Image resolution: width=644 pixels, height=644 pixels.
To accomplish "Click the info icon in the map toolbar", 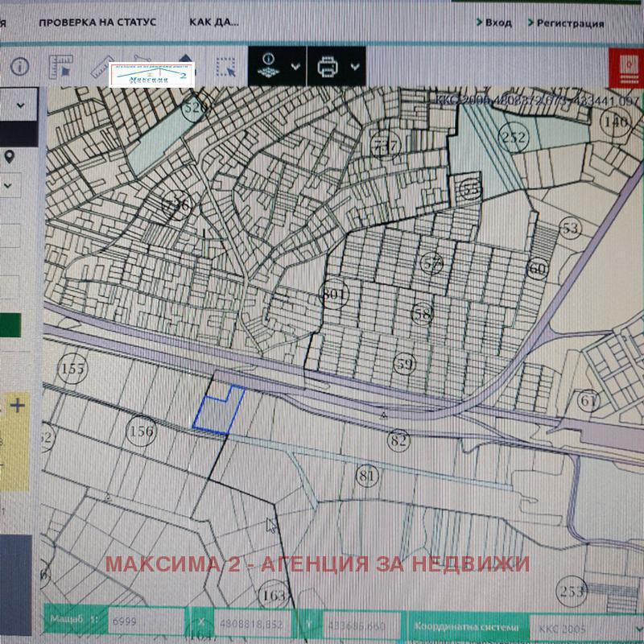I will (19, 67).
